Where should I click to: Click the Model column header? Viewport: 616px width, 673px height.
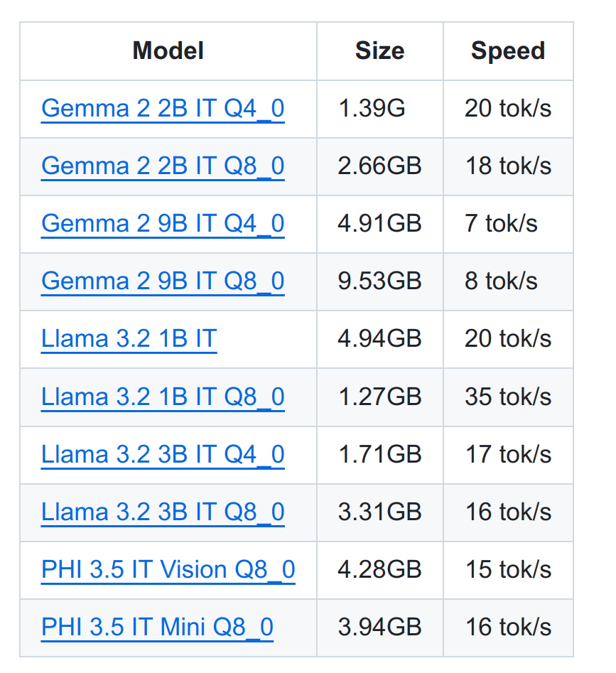168,50
